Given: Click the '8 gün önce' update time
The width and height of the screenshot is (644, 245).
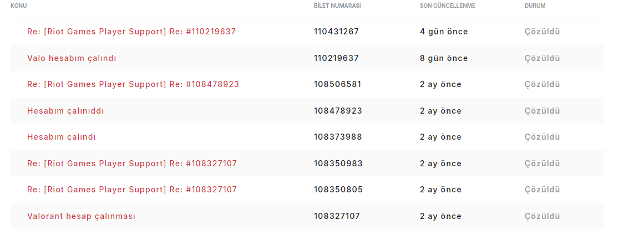Looking at the screenshot, I should click(444, 58).
